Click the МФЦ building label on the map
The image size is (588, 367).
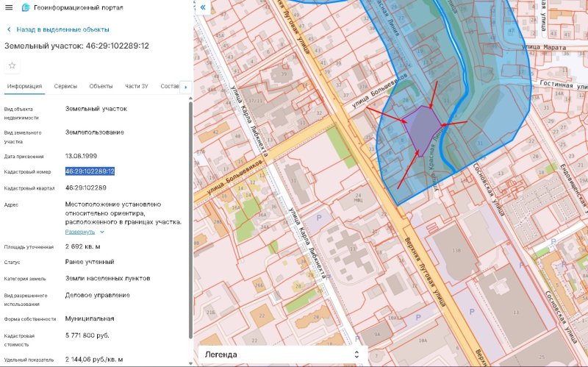click(x=357, y=199)
